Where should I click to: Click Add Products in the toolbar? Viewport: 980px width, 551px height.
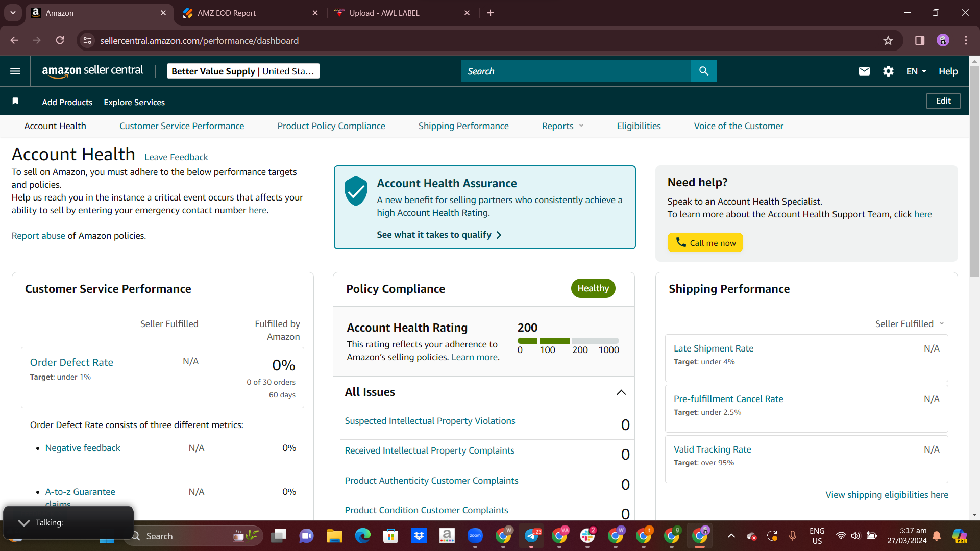coord(67,102)
